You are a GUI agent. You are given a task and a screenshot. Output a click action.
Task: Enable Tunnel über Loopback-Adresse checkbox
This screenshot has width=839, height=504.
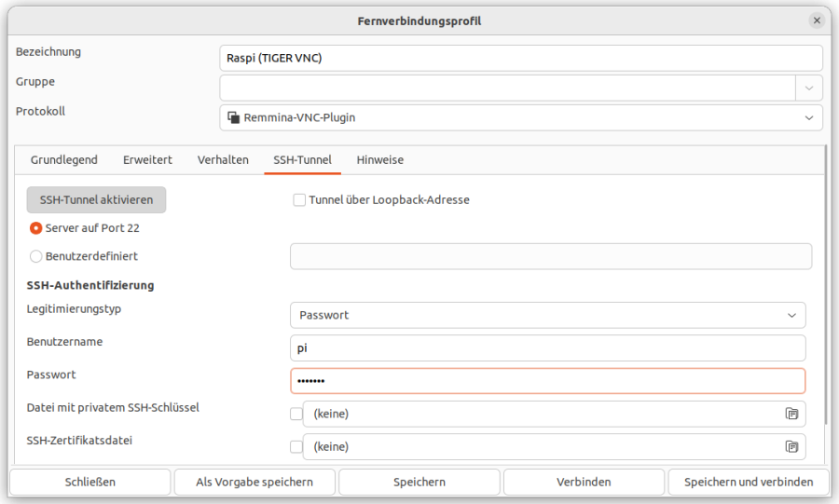click(x=299, y=199)
